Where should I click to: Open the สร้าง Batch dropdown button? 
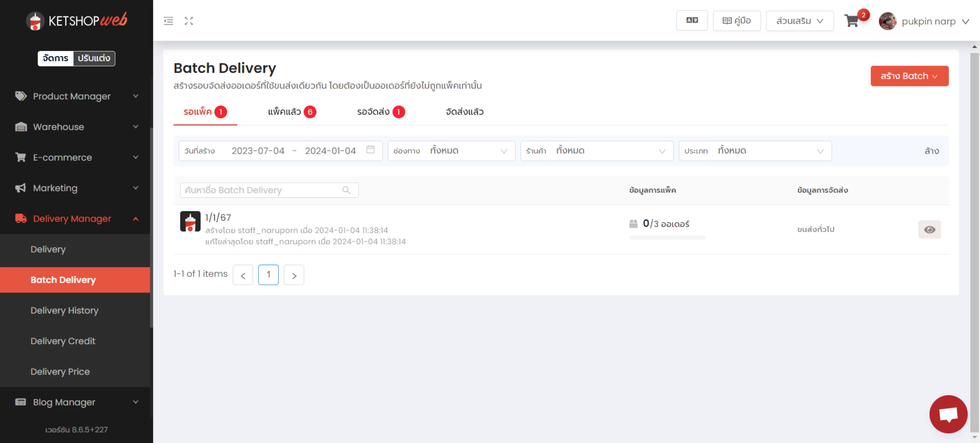pos(909,76)
